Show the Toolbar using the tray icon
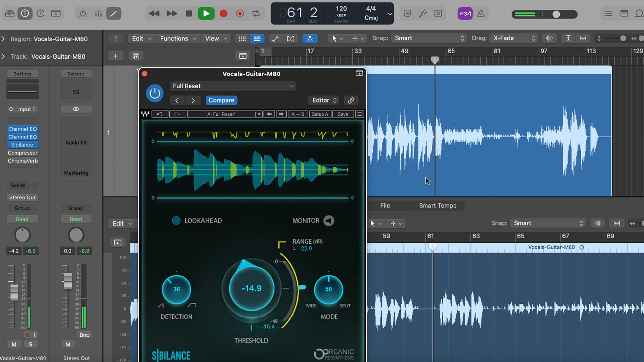644x362 pixels. coord(56,14)
